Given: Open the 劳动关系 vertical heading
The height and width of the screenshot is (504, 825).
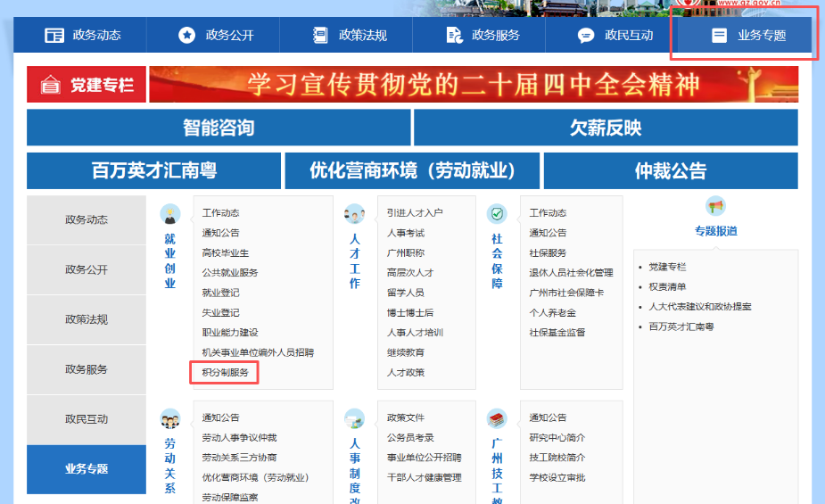Looking at the screenshot, I should (x=170, y=467).
